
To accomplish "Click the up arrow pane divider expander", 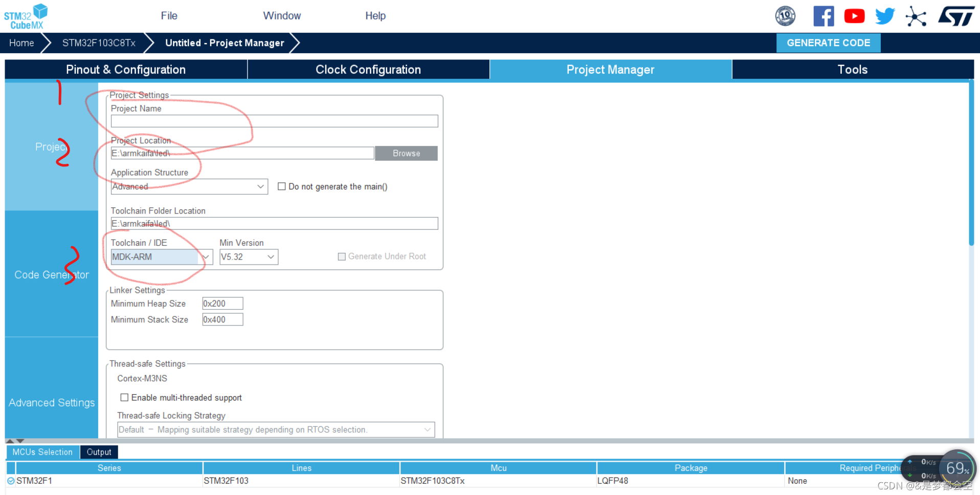I will pos(10,441).
